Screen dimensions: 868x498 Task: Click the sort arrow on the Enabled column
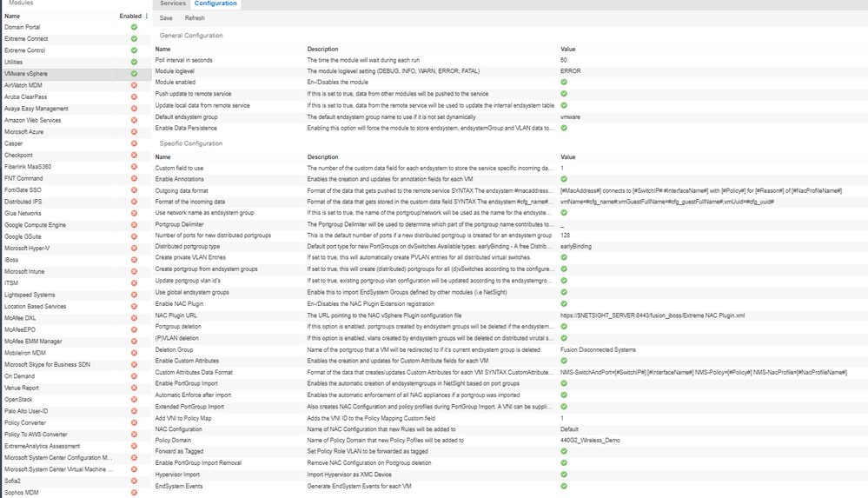[146, 16]
